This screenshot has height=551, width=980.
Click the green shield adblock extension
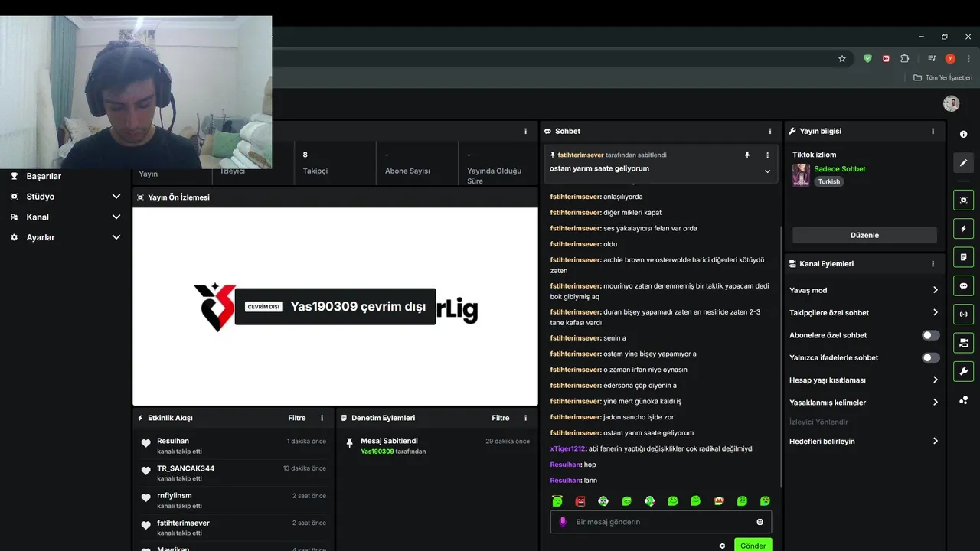(867, 58)
